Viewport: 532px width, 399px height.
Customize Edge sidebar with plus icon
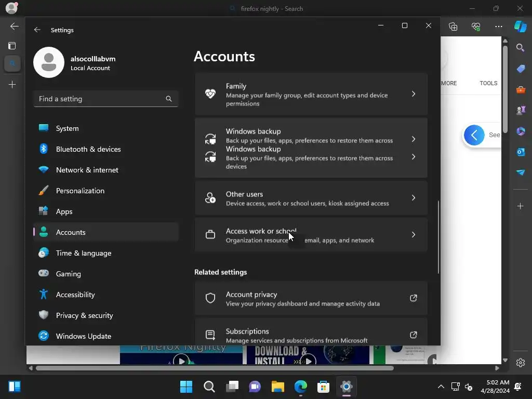[520, 206]
